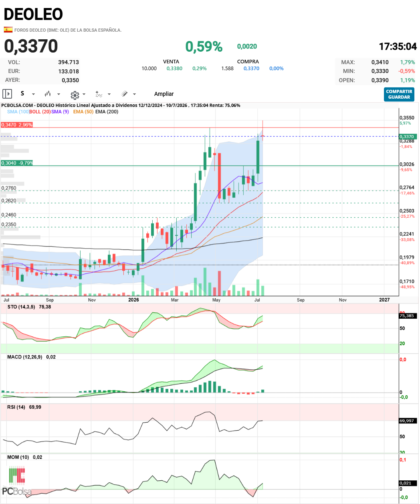Click the 0,59% daily change

pyautogui.click(x=204, y=47)
